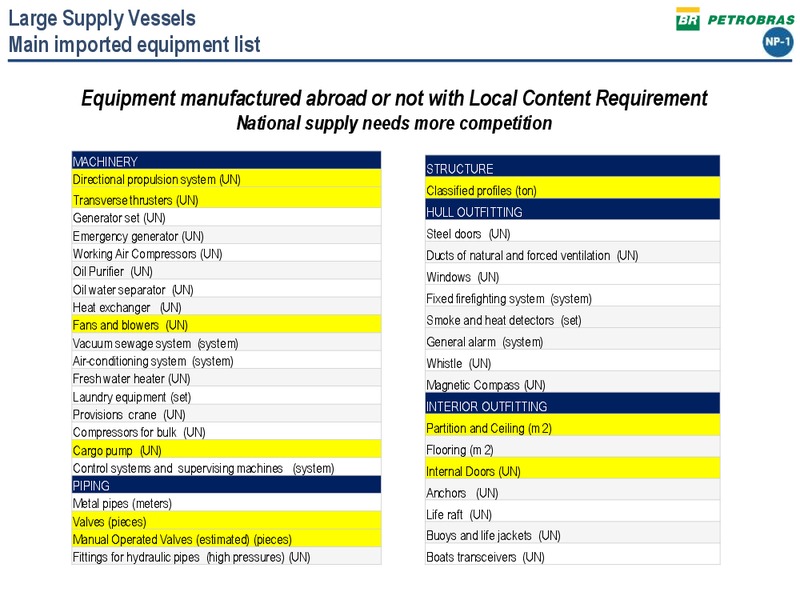Select the Classified profiles (ton) row

pyautogui.click(x=572, y=188)
